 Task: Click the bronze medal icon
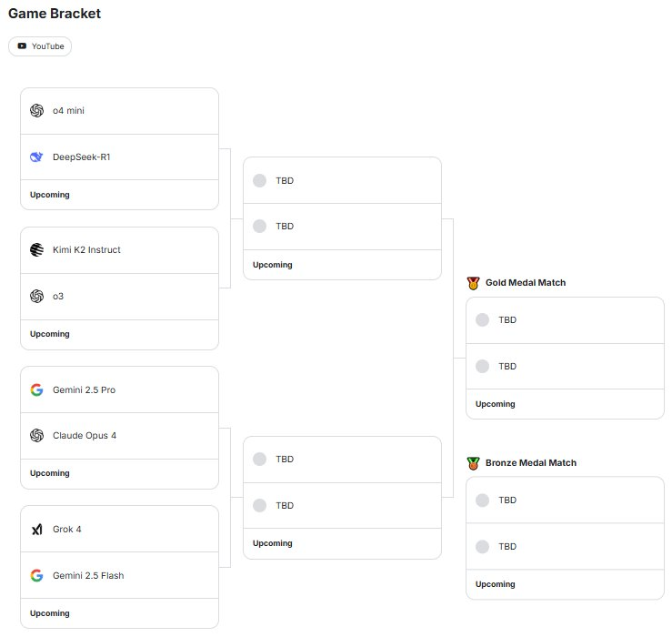pyautogui.click(x=473, y=463)
